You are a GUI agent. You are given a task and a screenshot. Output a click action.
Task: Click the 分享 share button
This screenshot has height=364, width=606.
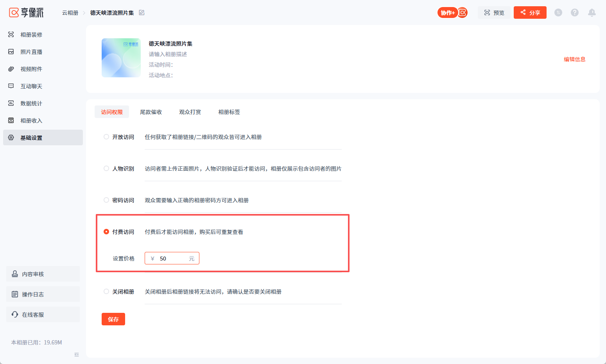pyautogui.click(x=530, y=12)
